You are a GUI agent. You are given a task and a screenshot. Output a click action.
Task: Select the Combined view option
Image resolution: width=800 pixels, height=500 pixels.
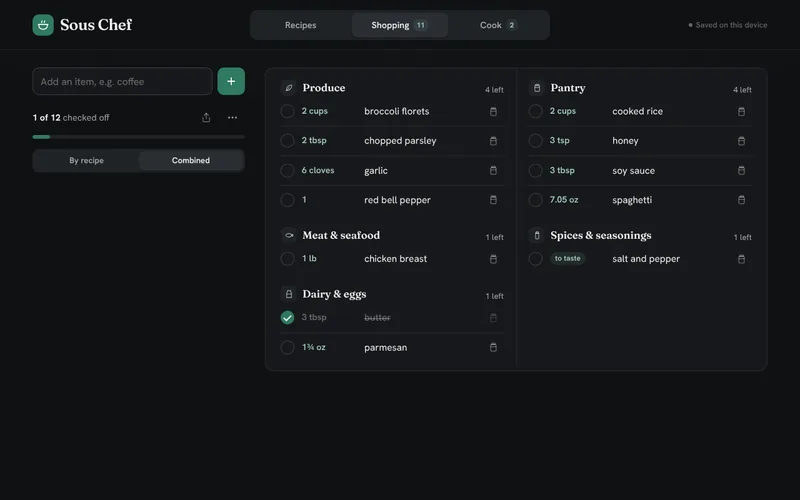191,160
